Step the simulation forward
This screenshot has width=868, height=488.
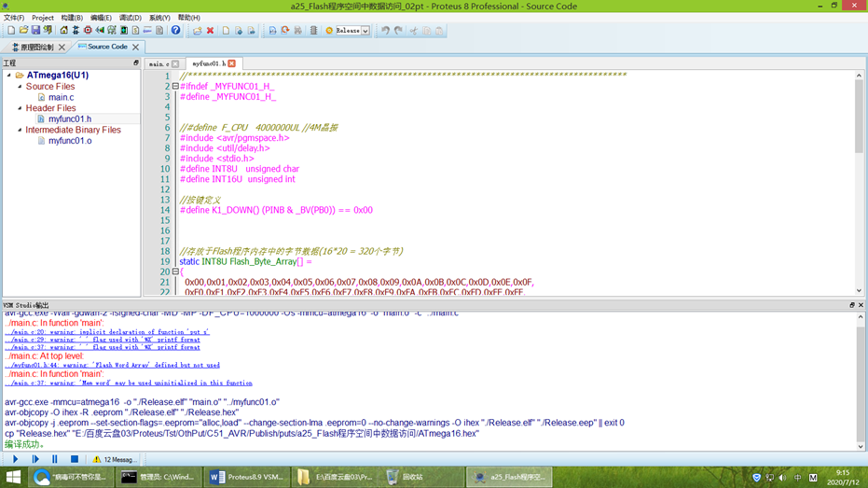coord(35,459)
